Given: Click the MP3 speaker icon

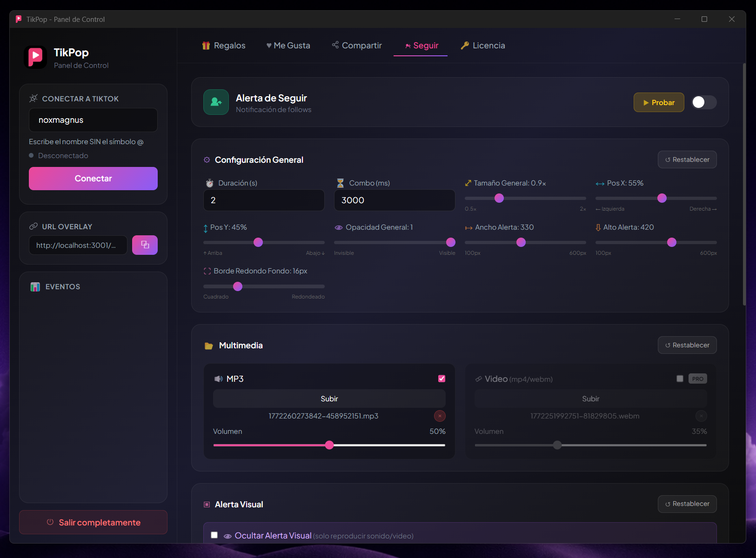Looking at the screenshot, I should pos(218,379).
